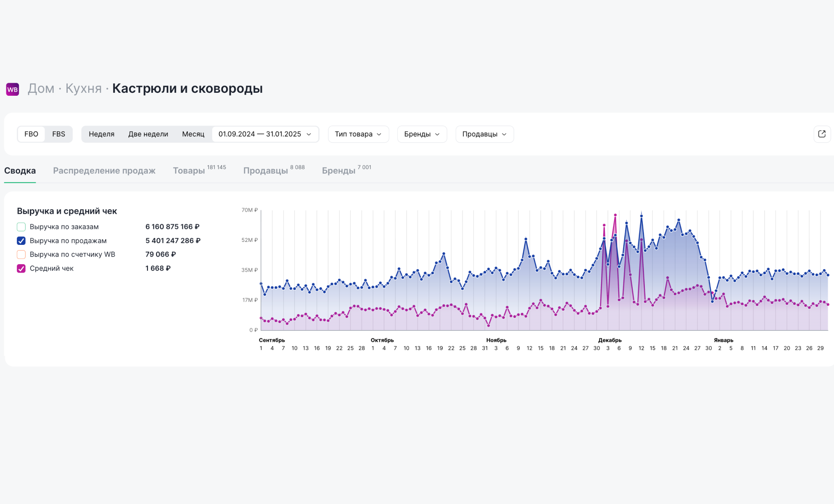Click the Кухня breadcrumb link
Viewport: 834px width, 504px height.
tap(83, 89)
